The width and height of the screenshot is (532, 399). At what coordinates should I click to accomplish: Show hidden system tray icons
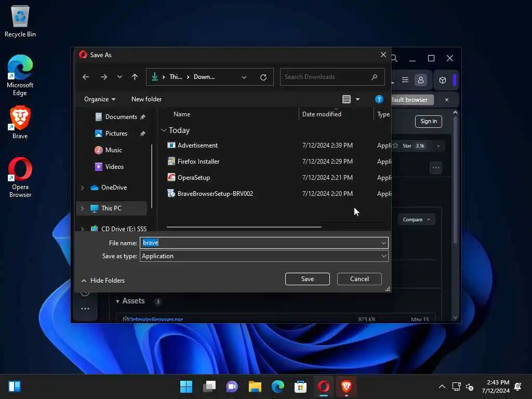pyautogui.click(x=442, y=387)
